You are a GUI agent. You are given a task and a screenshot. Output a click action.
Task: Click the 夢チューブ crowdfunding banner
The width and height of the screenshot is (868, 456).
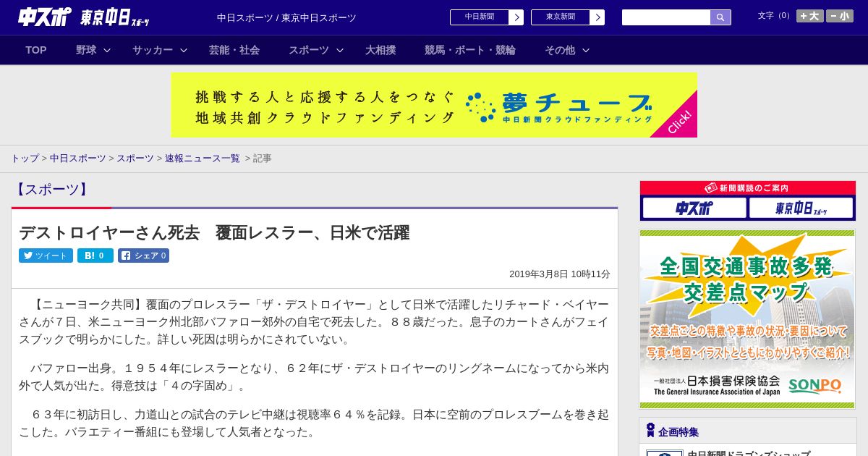pyautogui.click(x=434, y=105)
